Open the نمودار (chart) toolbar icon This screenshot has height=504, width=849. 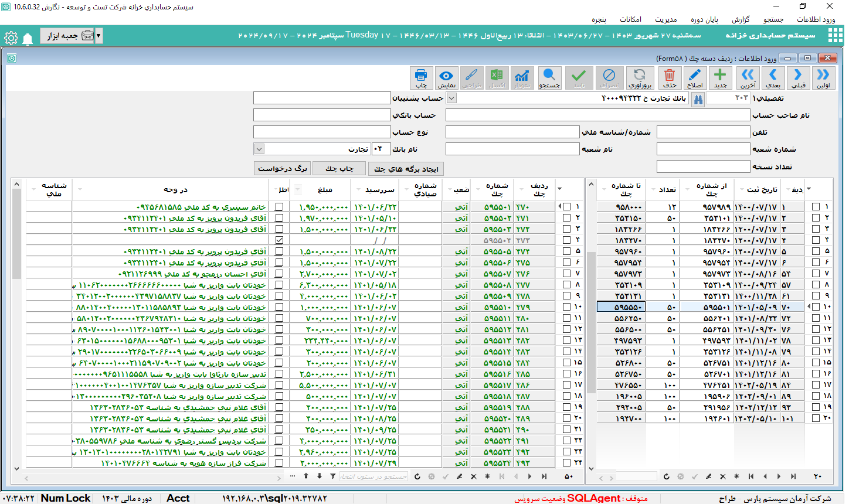(522, 78)
